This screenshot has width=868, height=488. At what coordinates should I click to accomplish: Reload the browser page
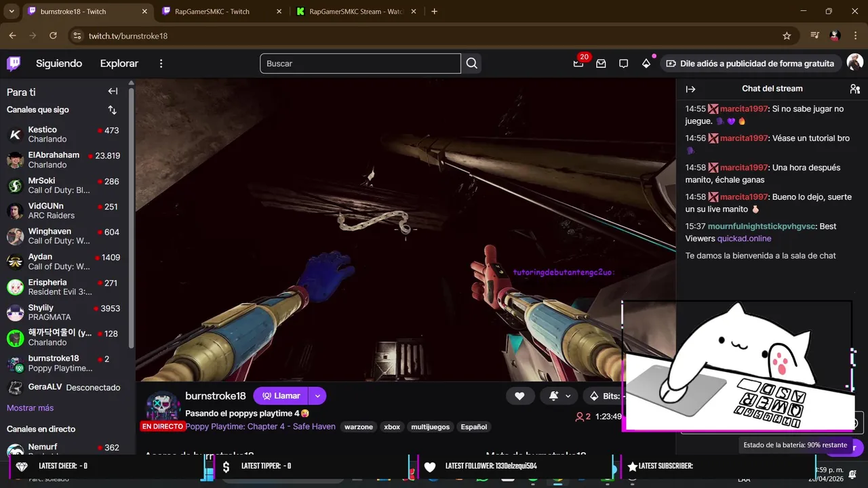[54, 36]
